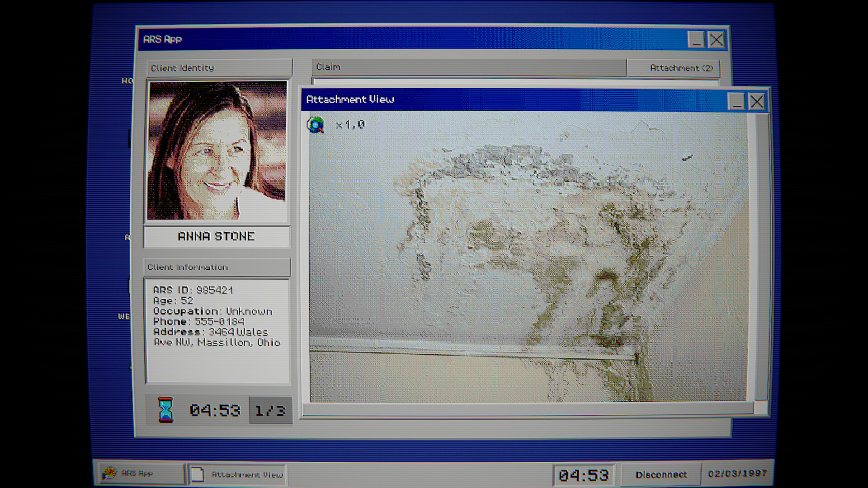Select the Claim tab header
Screen dimensions: 868x488
[469, 67]
